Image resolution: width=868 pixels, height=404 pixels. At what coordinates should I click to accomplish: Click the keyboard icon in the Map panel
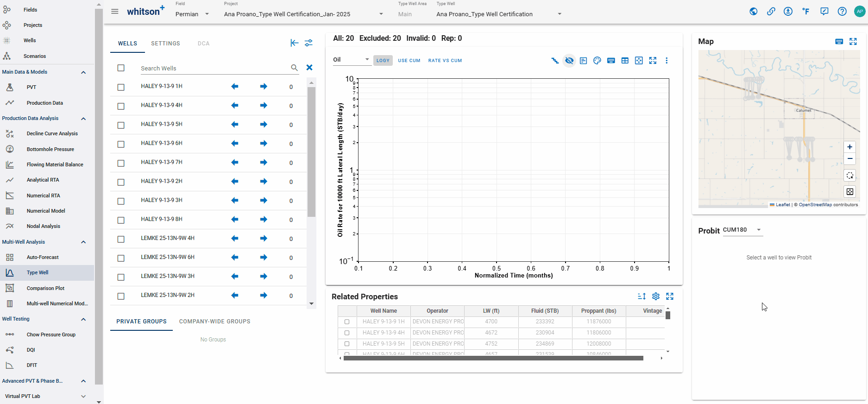tap(839, 42)
